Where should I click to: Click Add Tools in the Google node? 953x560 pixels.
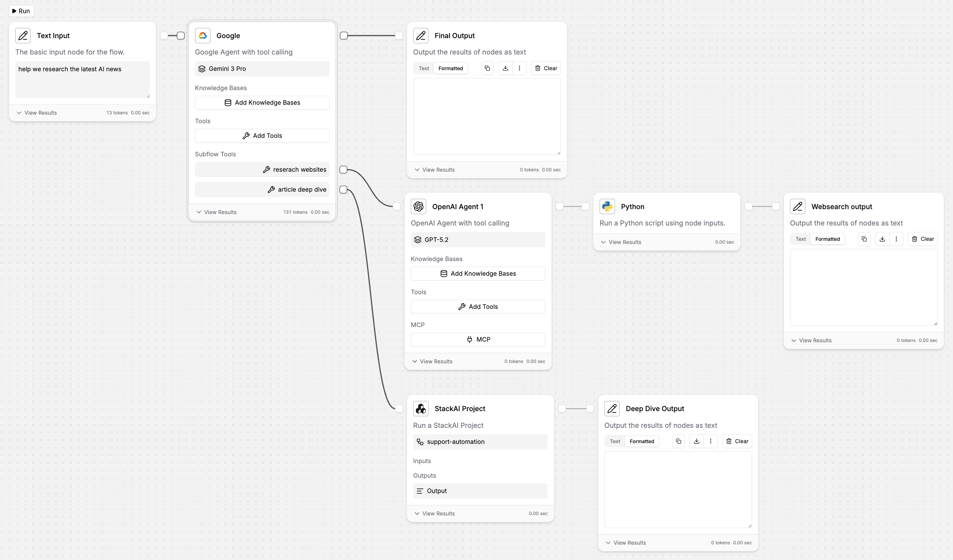point(262,136)
